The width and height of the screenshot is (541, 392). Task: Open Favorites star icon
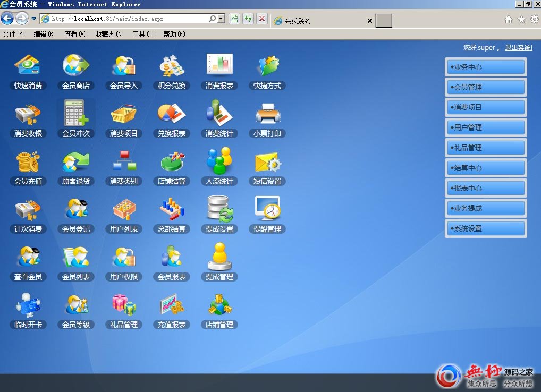tap(521, 19)
